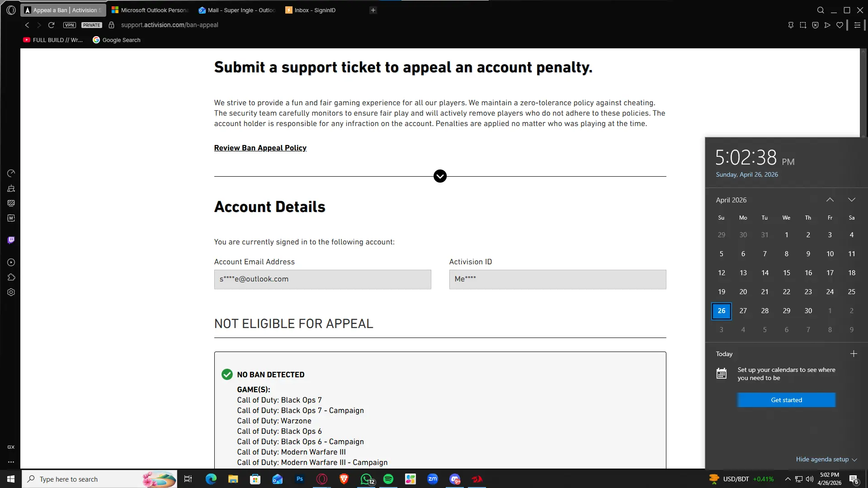Screen dimensions: 868x488
Task: Click the green No Ban Detected checkmark
Action: [x=227, y=375]
